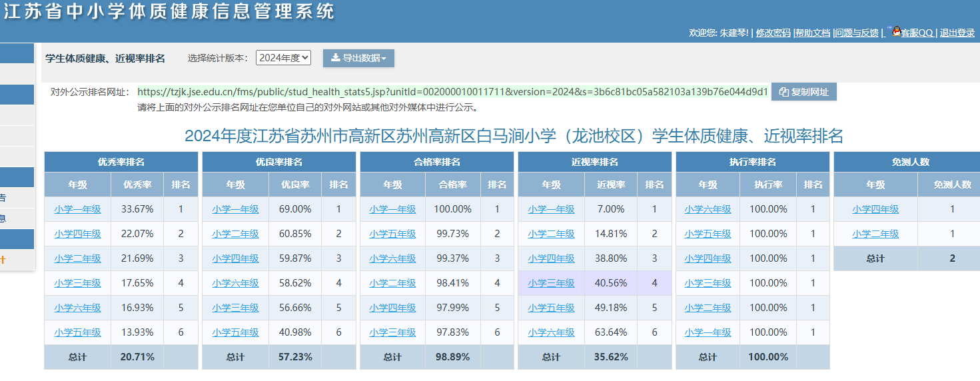Open 小学五年级 in the 优秀率排名 table
The height and width of the screenshot is (381, 980).
point(77,332)
